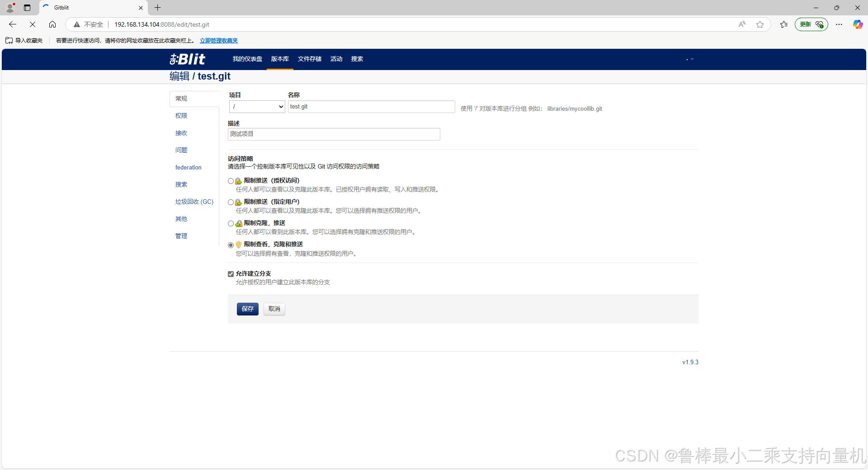
Task: Expand the user menu at top right
Action: 689,59
